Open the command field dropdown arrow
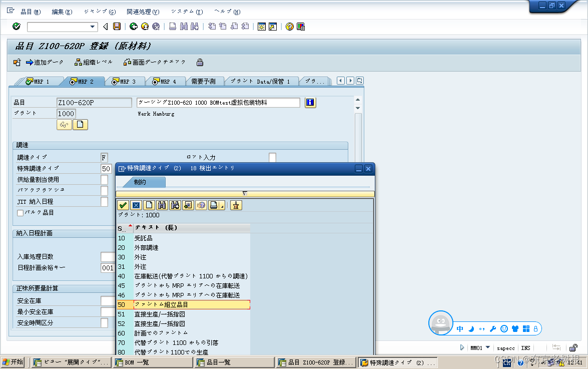This screenshot has height=369, width=588. coord(92,27)
